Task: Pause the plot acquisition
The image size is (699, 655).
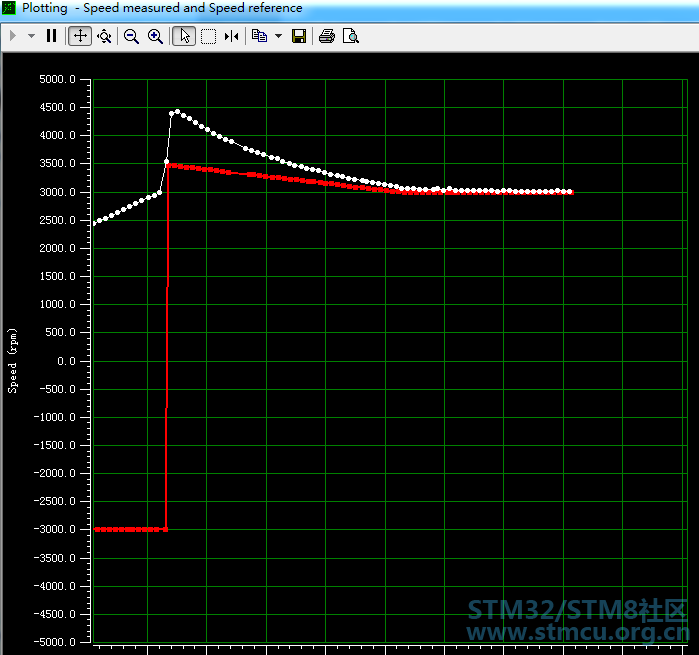Action: tap(52, 36)
